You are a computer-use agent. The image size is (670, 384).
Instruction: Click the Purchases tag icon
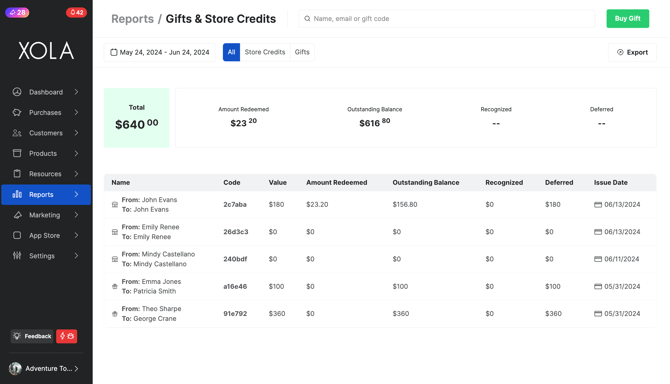point(17,112)
